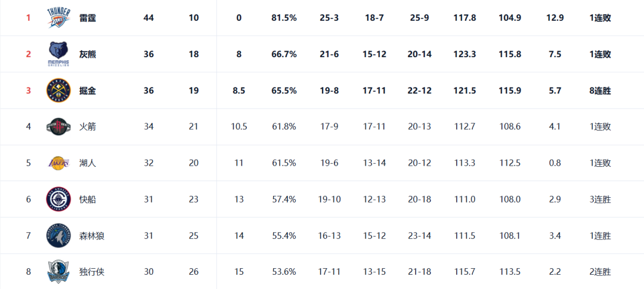Open the 森林狼 team link
The height and width of the screenshot is (289, 644).
(x=92, y=236)
